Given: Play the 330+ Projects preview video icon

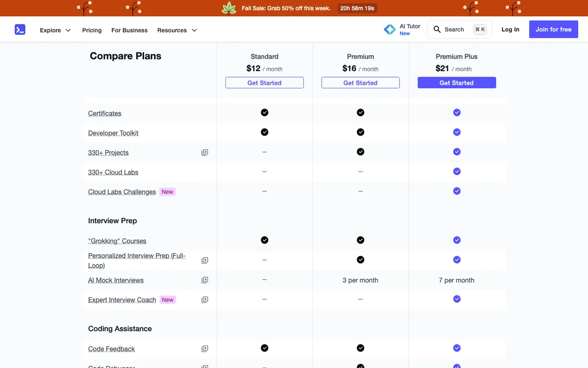Looking at the screenshot, I should [x=205, y=153].
